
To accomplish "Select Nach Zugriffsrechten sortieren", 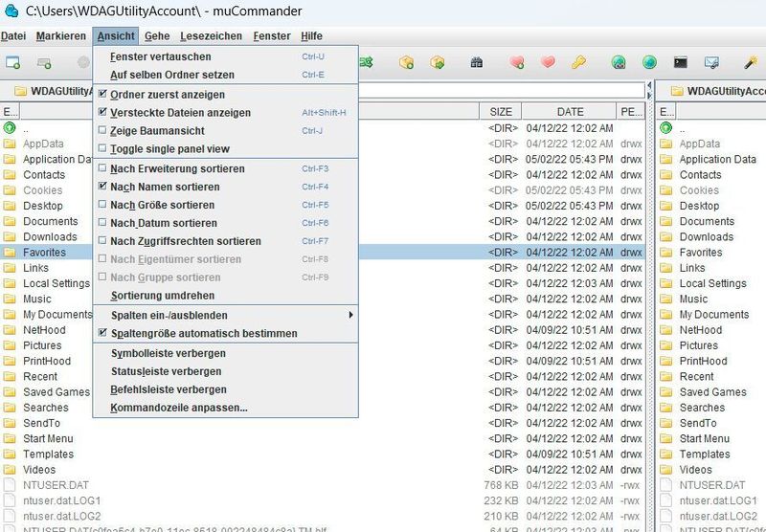I will (x=225, y=240).
